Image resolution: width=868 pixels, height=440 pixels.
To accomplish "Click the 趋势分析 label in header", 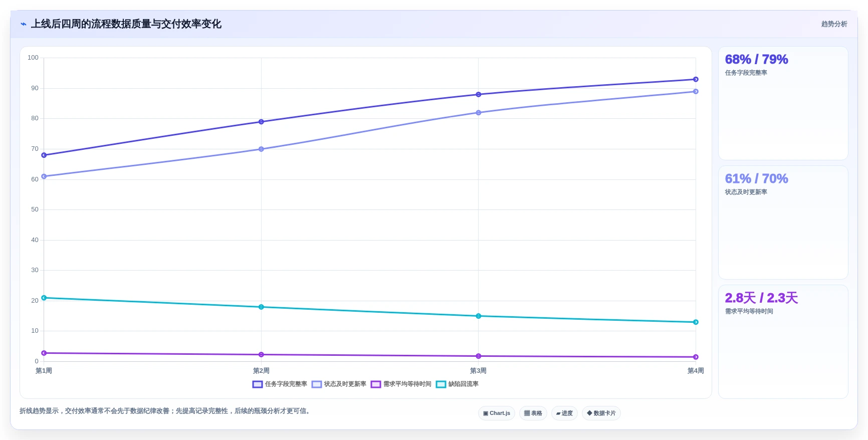I will [x=834, y=24].
